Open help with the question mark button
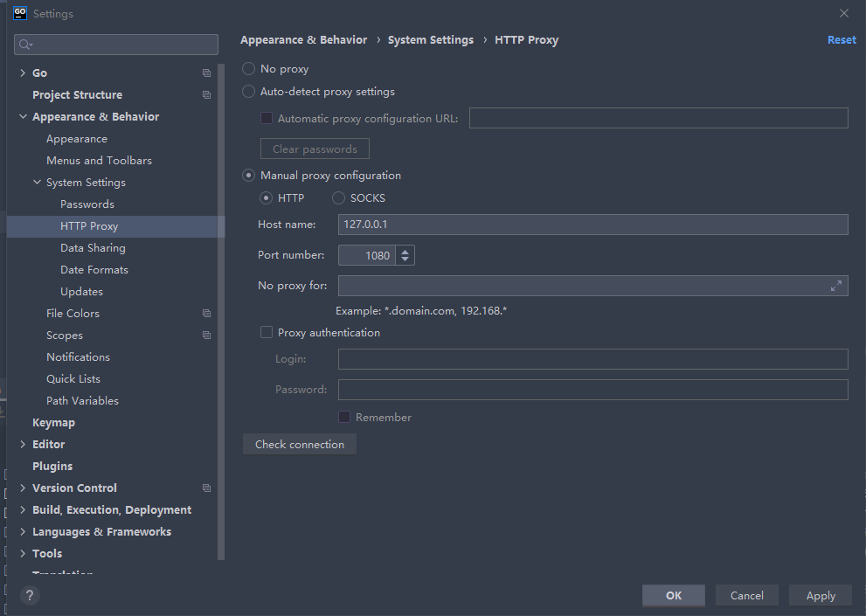The height and width of the screenshot is (616, 866). click(30, 595)
